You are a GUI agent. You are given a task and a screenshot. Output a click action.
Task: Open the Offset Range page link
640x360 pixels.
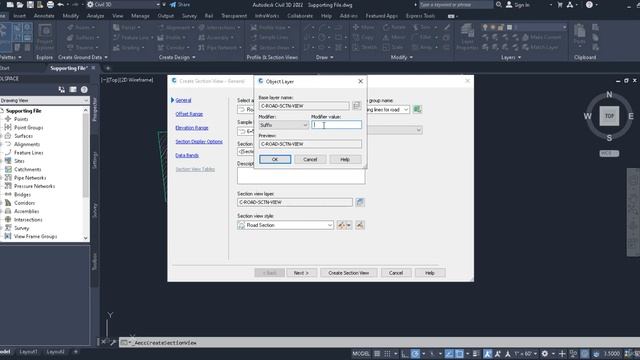click(189, 114)
